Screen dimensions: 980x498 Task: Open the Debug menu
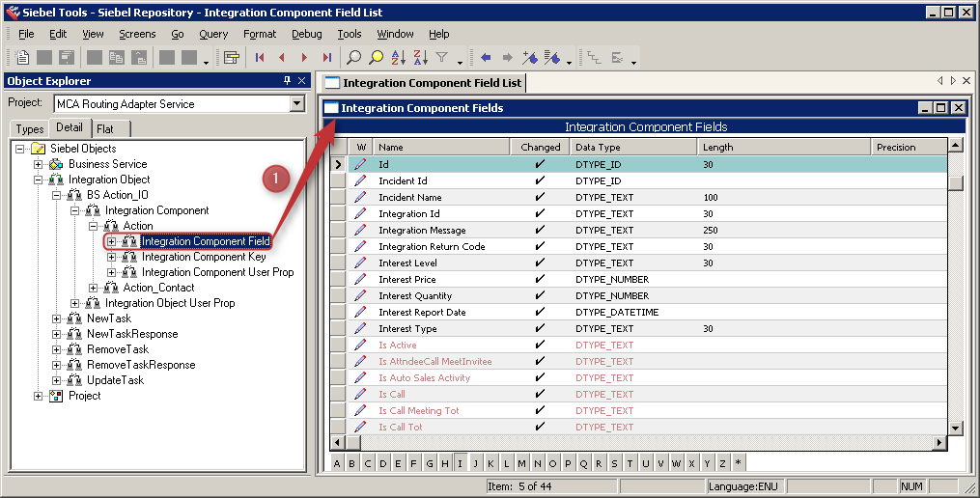tap(307, 34)
